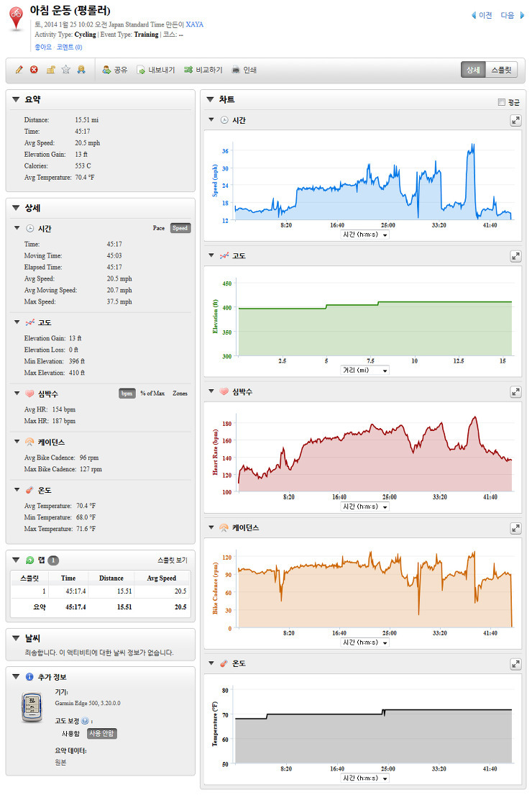Click lap 1 time cell 45:17.4
The height and width of the screenshot is (795, 532).
[75, 591]
